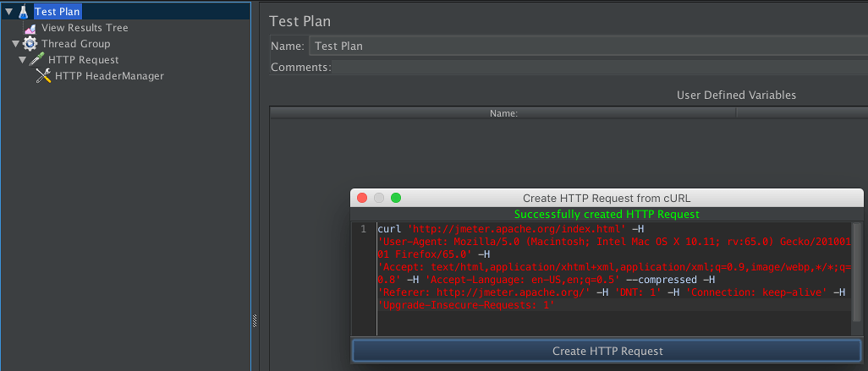Select the View Results Tree label
Screen dimensions: 868x371
coord(85,28)
